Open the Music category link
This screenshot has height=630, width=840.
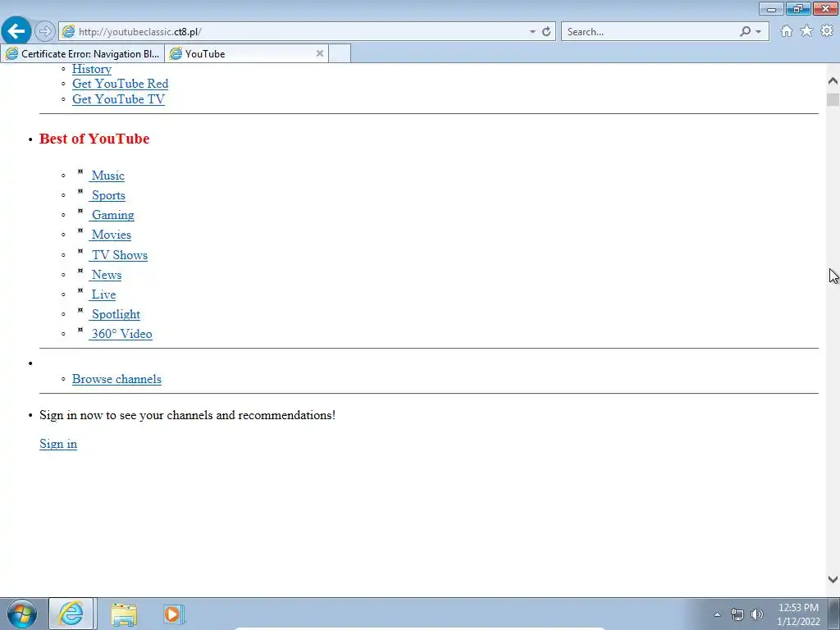click(107, 176)
